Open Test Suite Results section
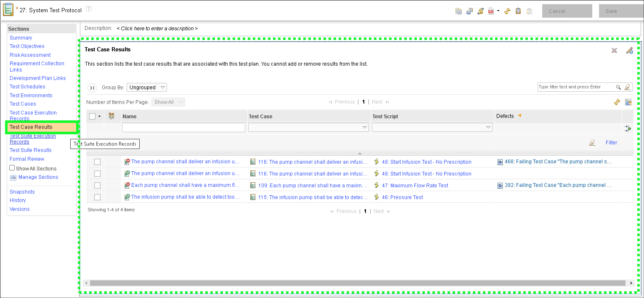644x298 pixels. point(31,150)
